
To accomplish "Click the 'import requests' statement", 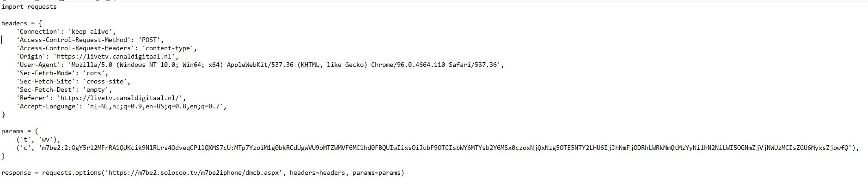I will [29, 7].
